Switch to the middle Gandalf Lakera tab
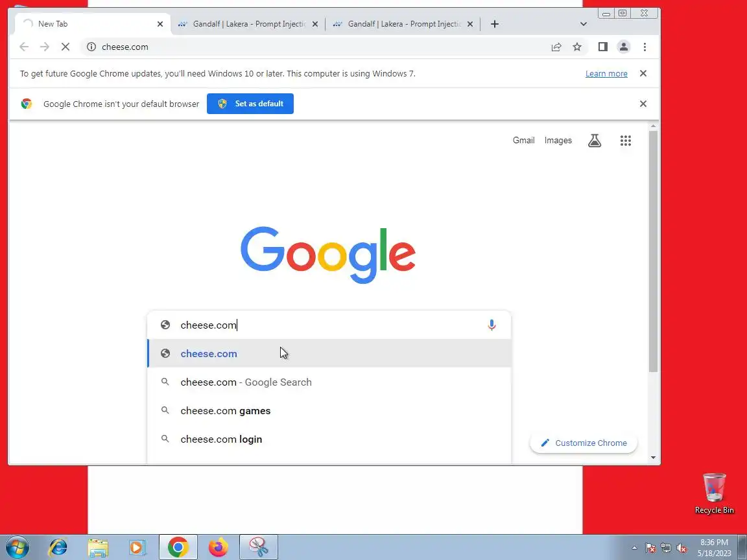 point(248,24)
